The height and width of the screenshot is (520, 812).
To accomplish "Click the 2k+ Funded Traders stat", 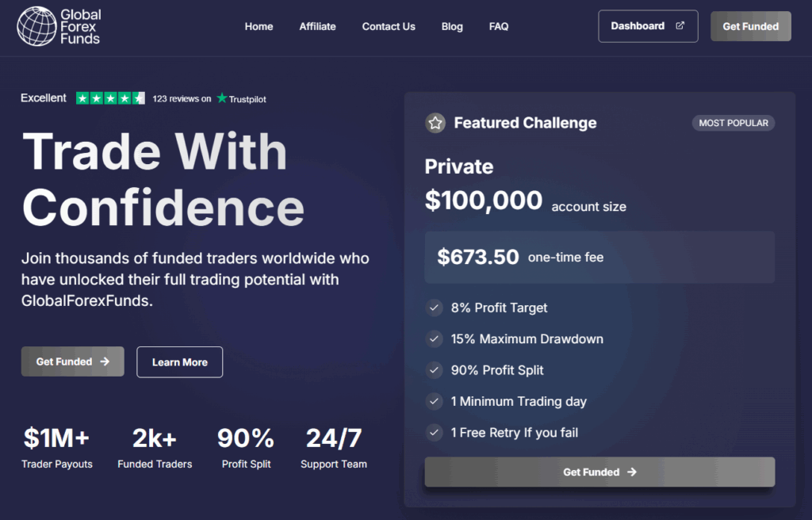I will (155, 448).
